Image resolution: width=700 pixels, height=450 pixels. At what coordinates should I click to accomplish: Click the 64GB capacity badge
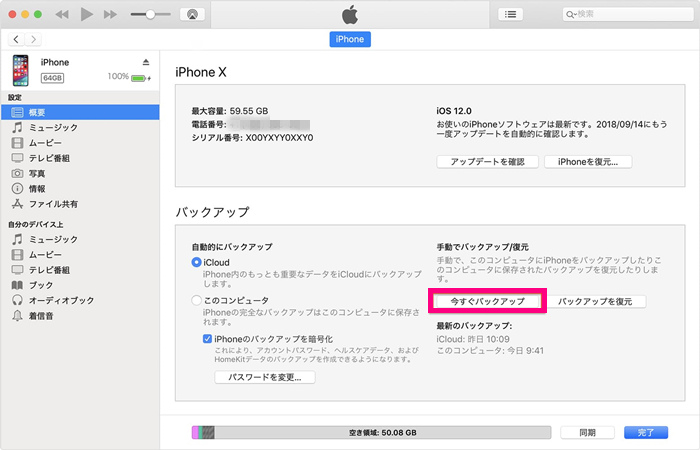click(53, 78)
